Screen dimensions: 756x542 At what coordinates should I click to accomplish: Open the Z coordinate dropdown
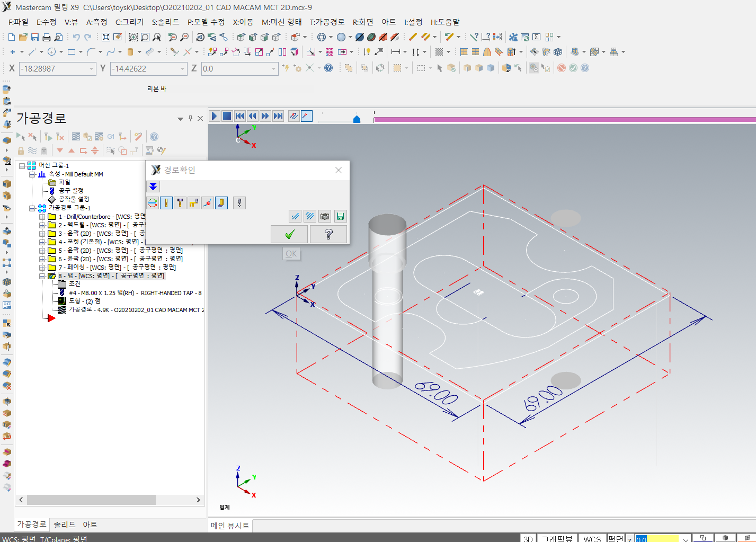pos(273,69)
